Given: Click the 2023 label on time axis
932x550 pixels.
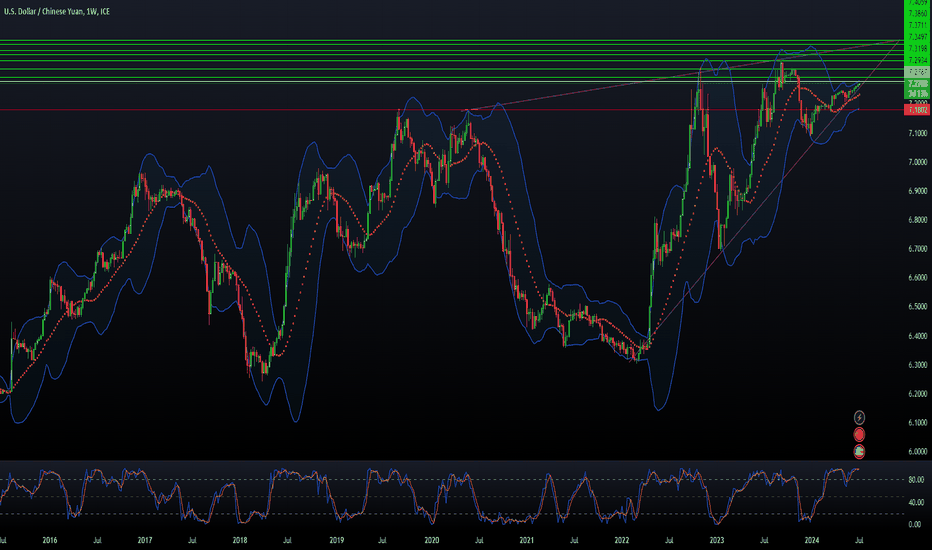Looking at the screenshot, I should 717,540.
